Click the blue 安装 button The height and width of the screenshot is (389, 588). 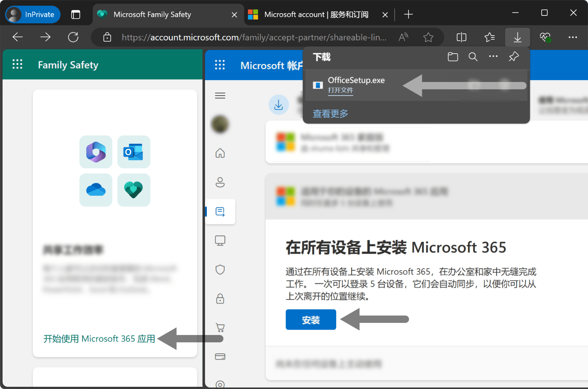(x=311, y=320)
